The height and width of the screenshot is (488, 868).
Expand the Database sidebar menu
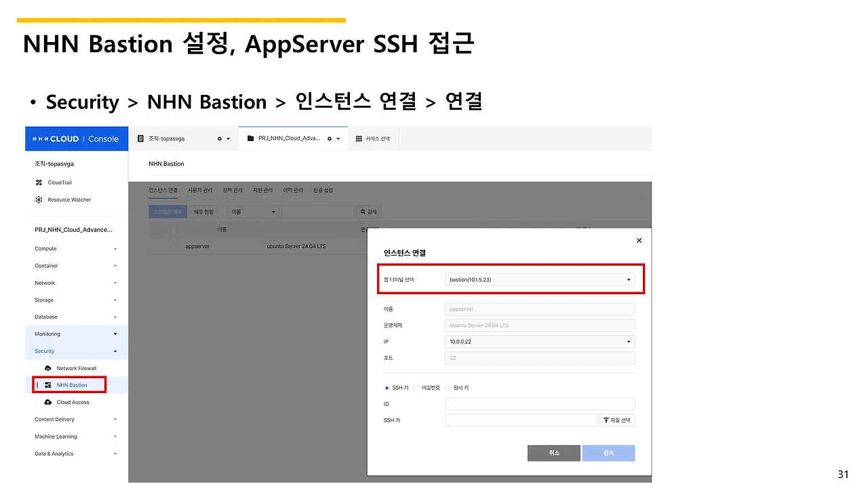[76, 317]
